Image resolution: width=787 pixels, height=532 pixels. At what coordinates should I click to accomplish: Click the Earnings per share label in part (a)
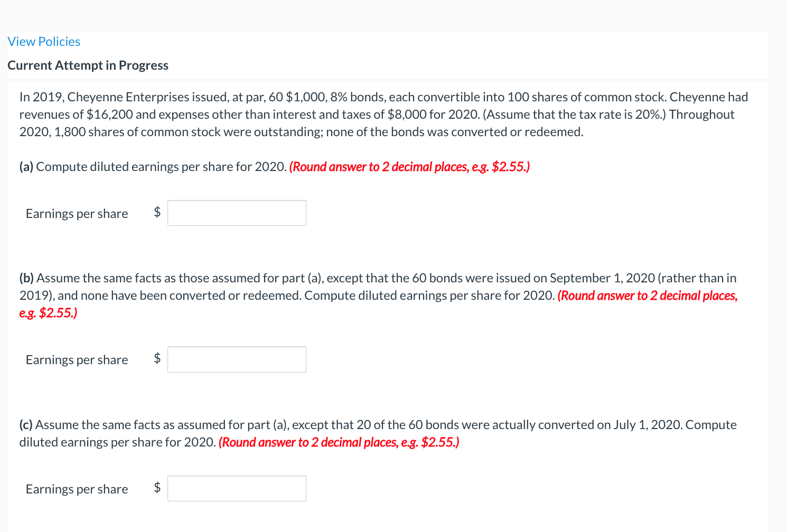tap(77, 213)
